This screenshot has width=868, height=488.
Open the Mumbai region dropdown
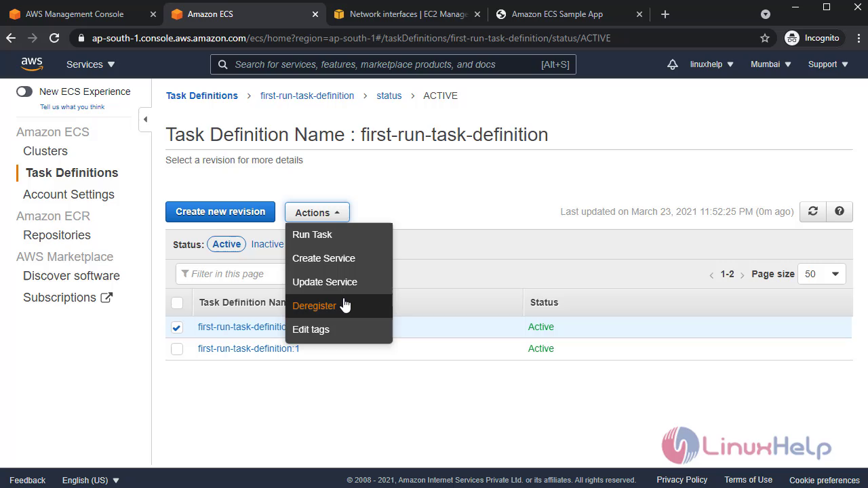pos(771,64)
